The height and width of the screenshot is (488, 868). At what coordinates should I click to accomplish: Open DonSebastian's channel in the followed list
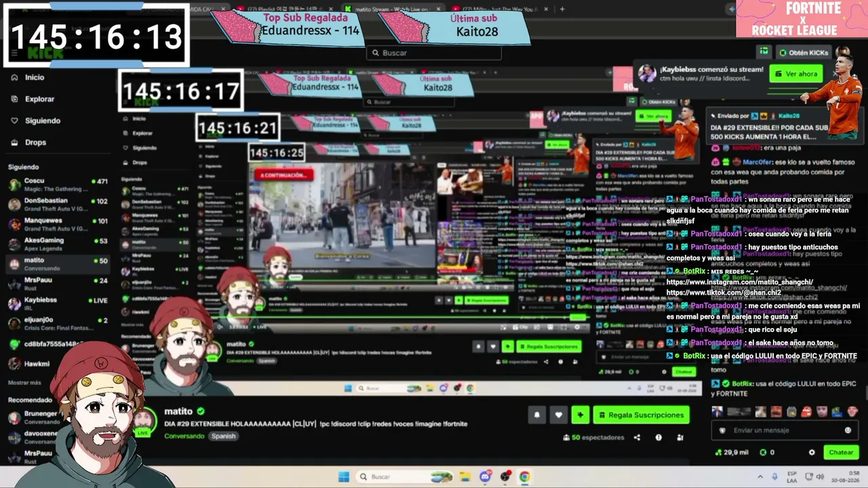click(x=58, y=205)
